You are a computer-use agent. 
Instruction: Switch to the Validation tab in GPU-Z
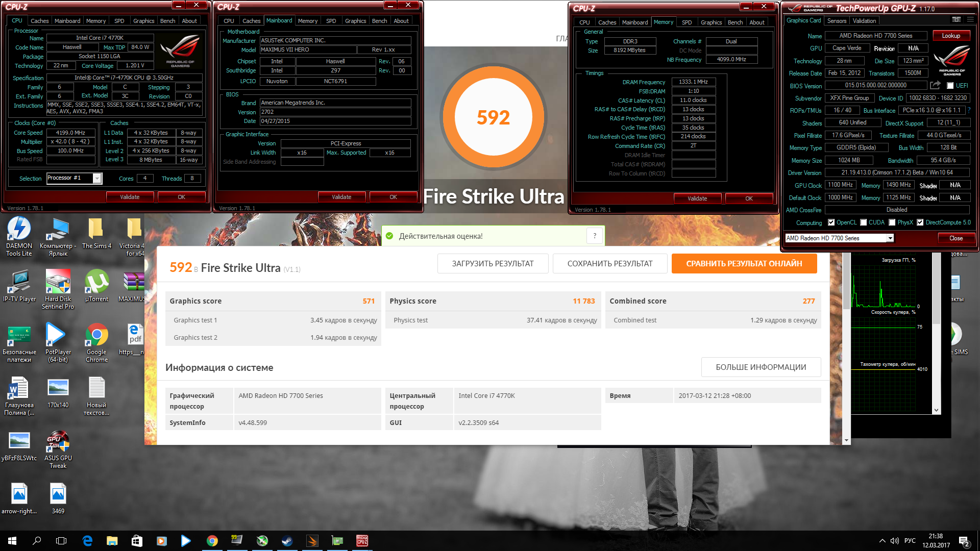[x=864, y=21]
